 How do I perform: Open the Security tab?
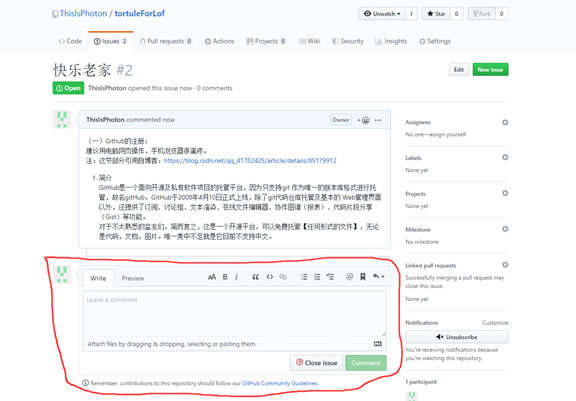[x=348, y=41]
